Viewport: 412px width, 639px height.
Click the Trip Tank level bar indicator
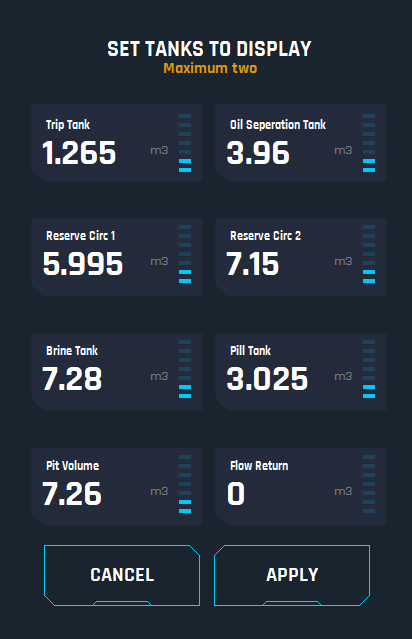pos(185,143)
